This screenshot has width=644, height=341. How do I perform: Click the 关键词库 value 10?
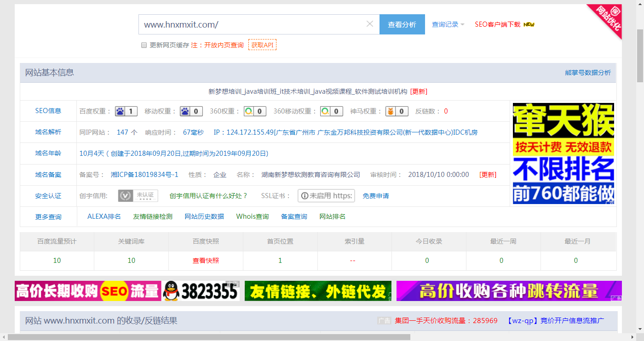[x=132, y=261]
